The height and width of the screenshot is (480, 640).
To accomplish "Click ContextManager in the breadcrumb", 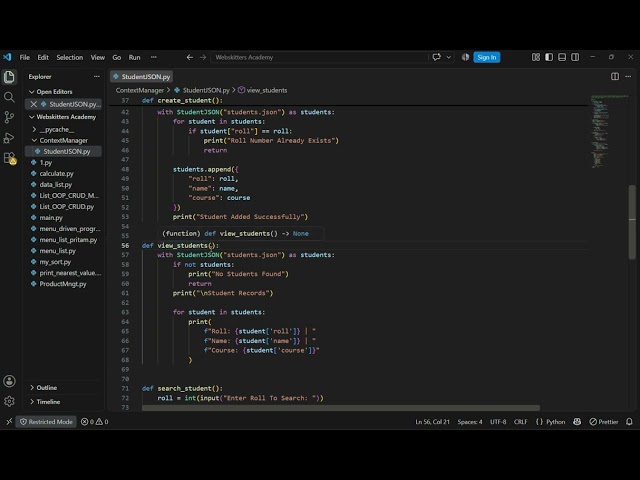I will tap(140, 90).
